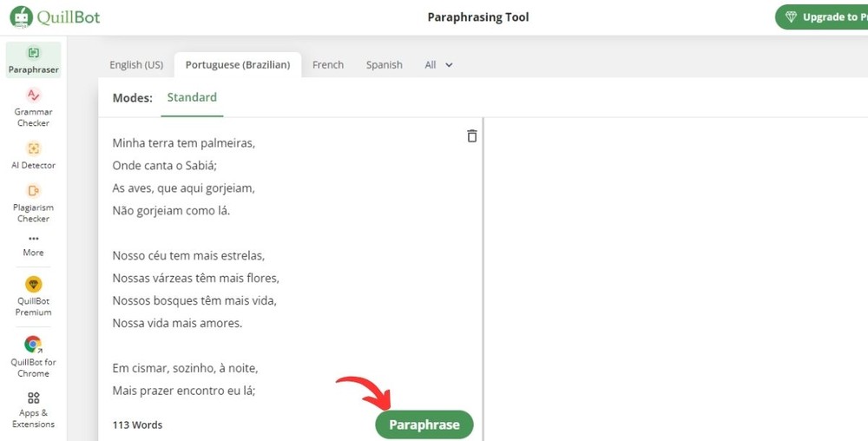Viewport: 868px width, 441px height.
Task: Click the empty paraphrase output panel
Action: pyautogui.click(x=676, y=279)
